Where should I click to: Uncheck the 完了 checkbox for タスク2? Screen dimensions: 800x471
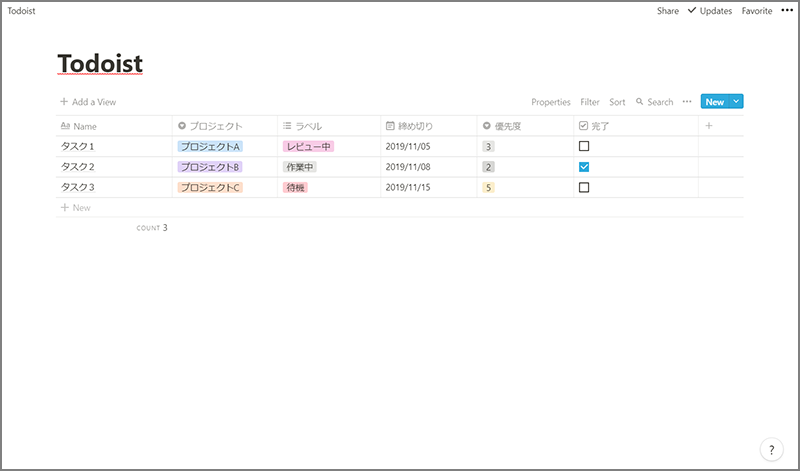pyautogui.click(x=584, y=167)
